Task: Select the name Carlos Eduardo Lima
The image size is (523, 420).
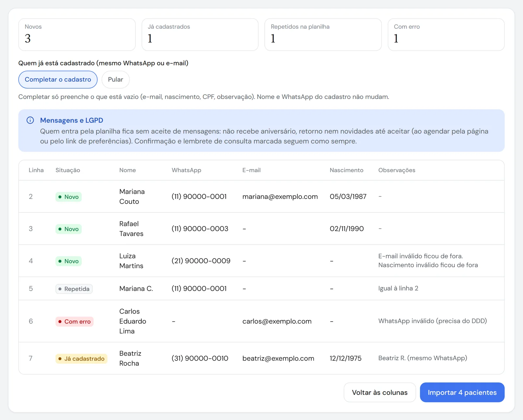Action: pos(133,321)
